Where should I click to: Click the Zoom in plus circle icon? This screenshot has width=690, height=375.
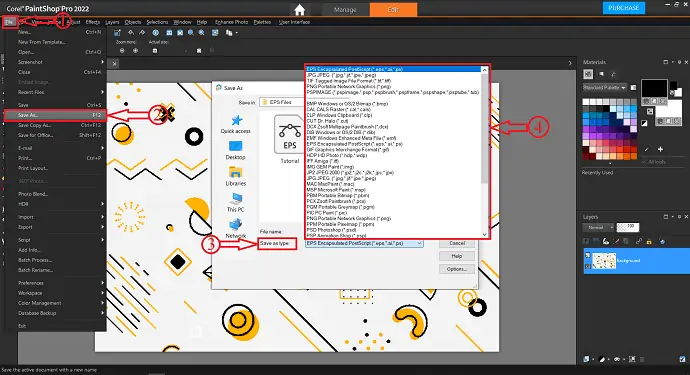[136, 51]
